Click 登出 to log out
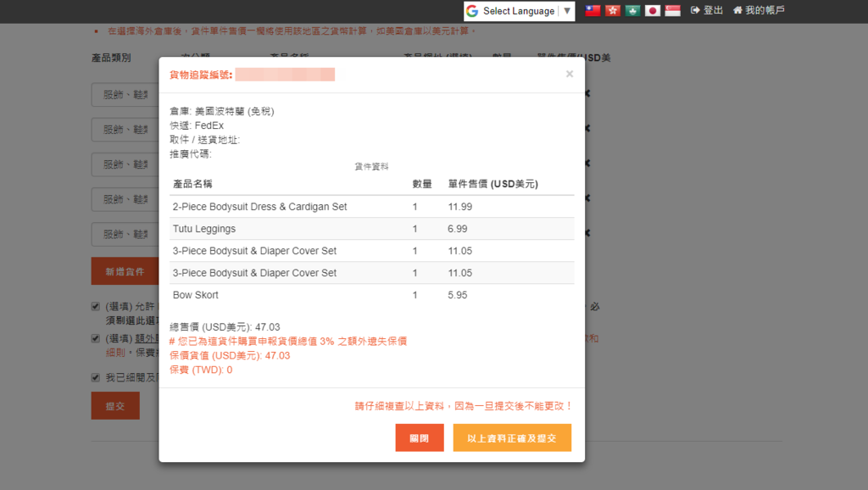This screenshot has height=490, width=868. (x=707, y=11)
